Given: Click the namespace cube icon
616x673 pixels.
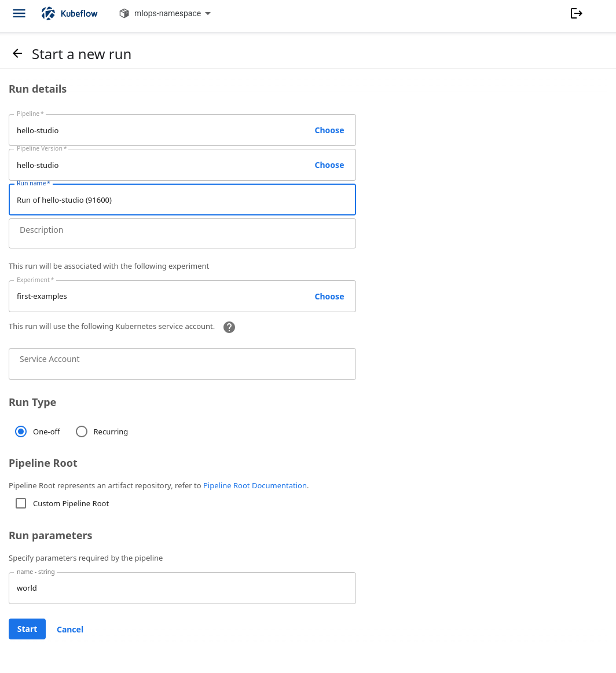Looking at the screenshot, I should [x=124, y=13].
